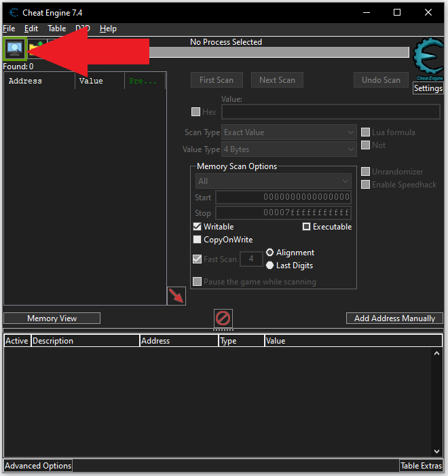Open Table Extras

(x=421, y=466)
